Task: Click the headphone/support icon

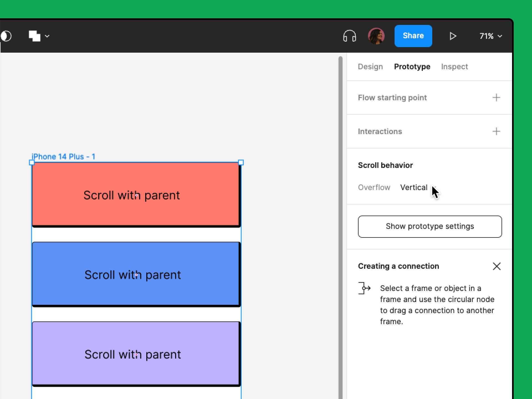Action: point(350,36)
